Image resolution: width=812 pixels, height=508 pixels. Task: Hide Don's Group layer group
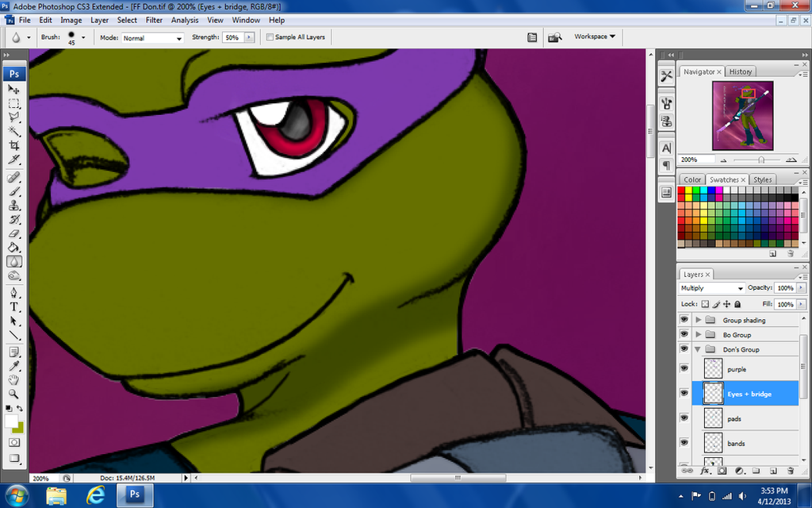pos(684,349)
